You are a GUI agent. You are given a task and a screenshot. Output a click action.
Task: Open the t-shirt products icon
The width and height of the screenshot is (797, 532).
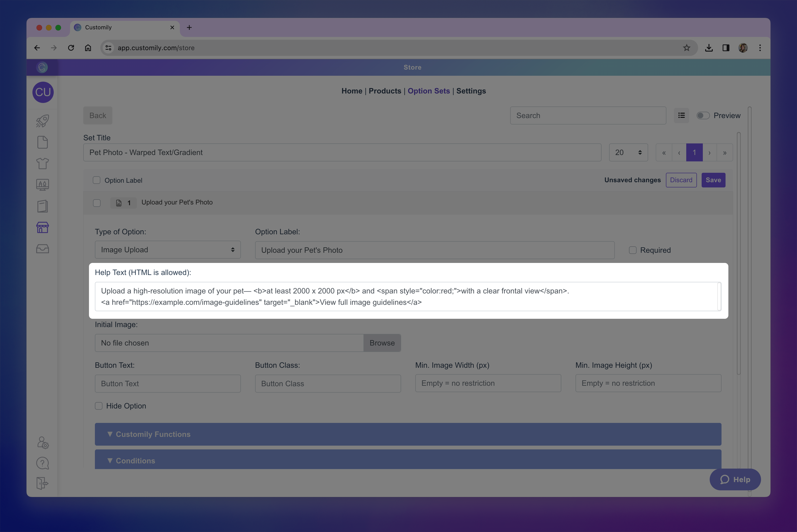pos(42,164)
